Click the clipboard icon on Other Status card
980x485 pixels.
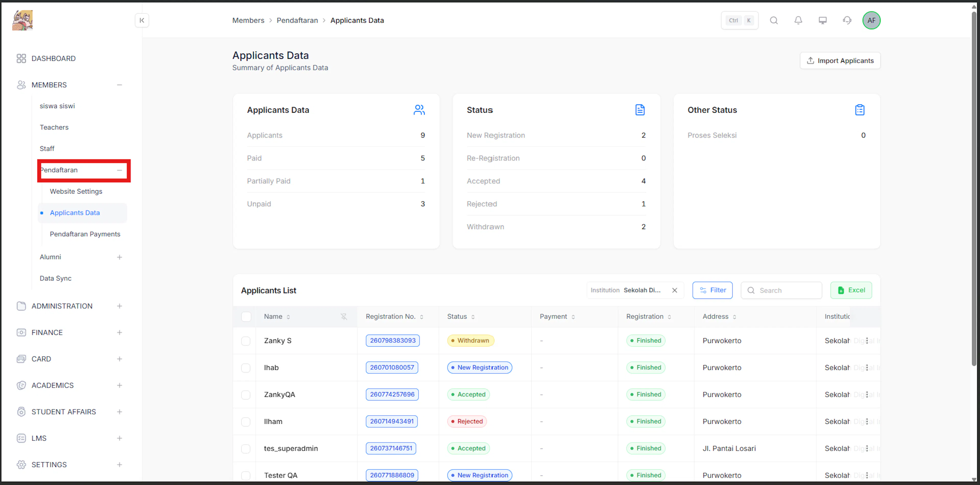860,110
